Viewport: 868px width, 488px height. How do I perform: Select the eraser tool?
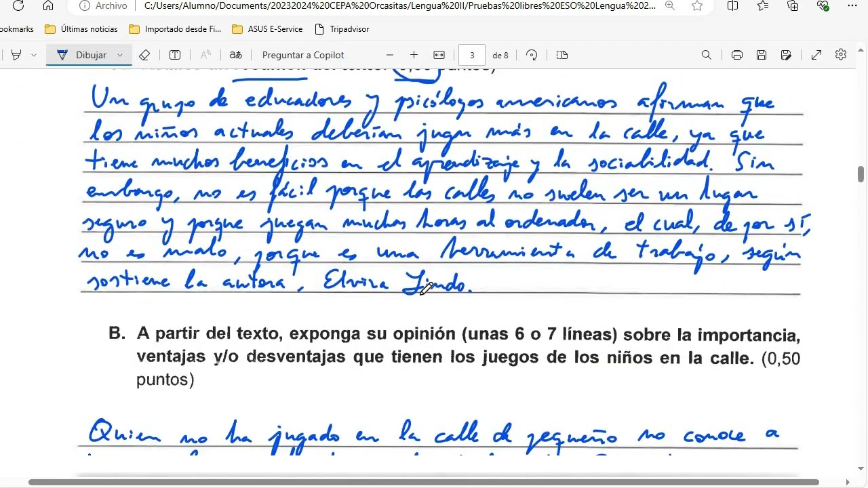pos(144,55)
